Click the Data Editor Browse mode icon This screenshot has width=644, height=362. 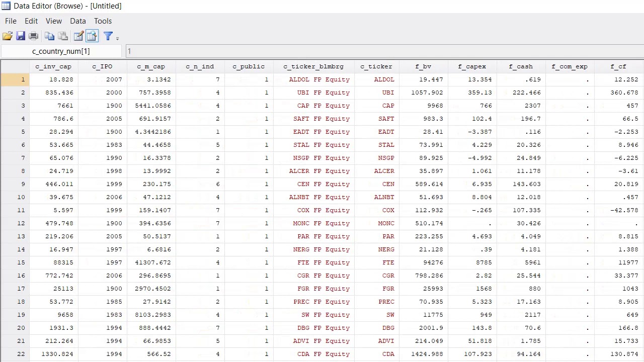click(92, 36)
